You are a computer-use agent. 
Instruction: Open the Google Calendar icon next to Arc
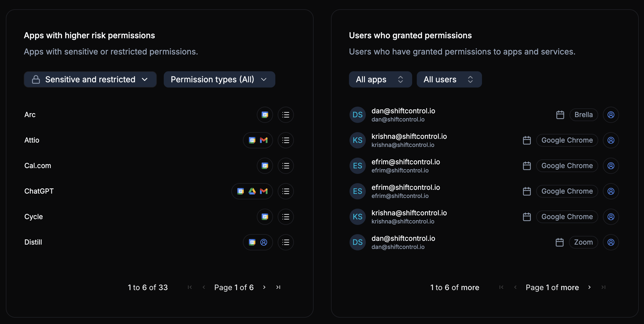[x=265, y=115]
